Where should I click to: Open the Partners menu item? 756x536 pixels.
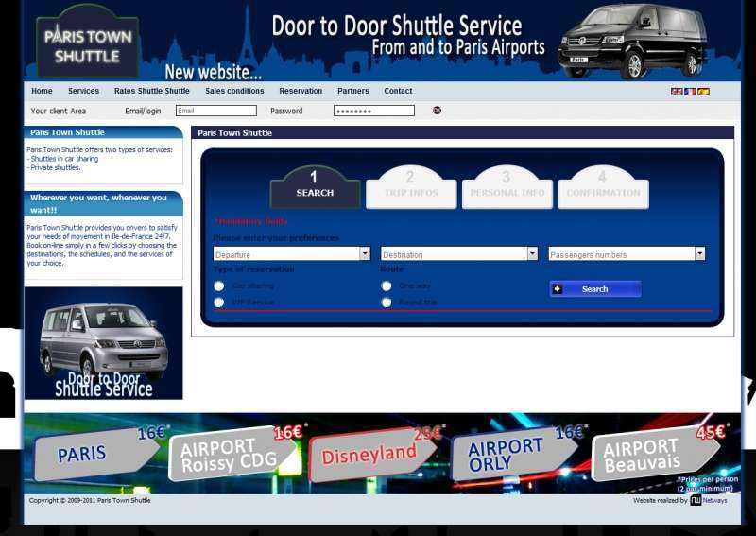(353, 91)
